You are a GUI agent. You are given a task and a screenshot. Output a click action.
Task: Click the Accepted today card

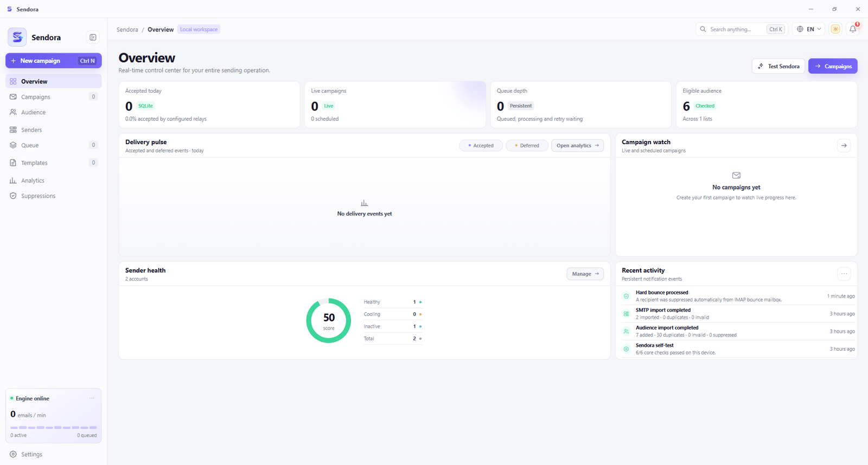209,105
